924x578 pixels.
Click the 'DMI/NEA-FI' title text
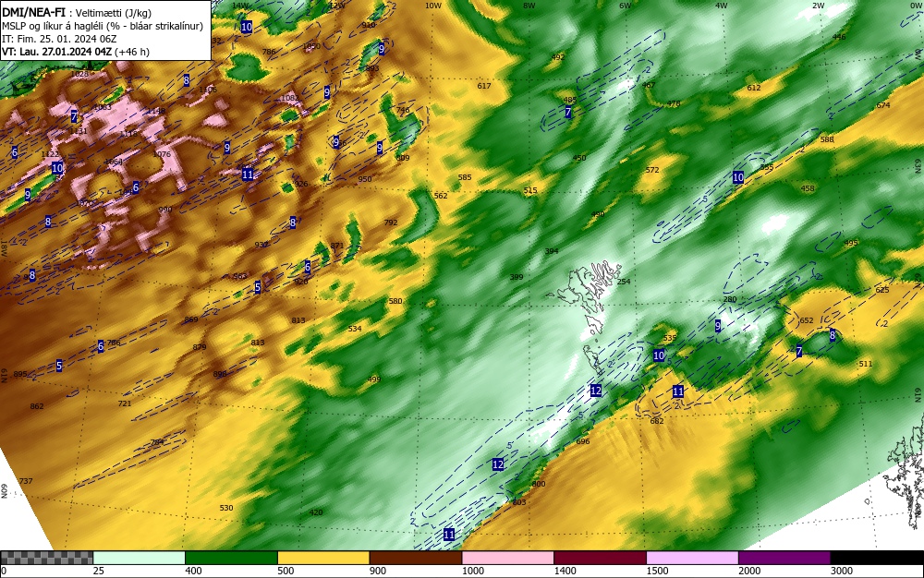tap(33, 13)
